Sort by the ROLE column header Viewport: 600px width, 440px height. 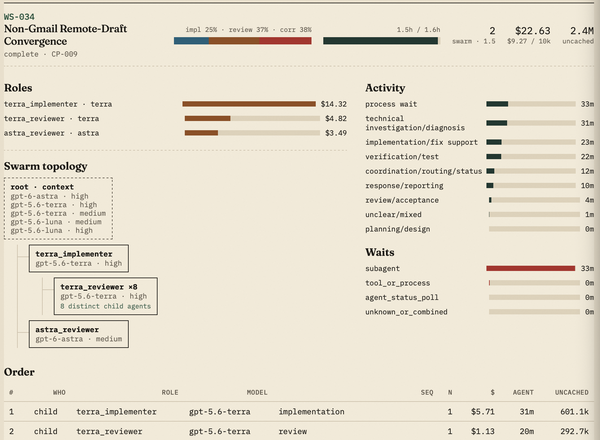(170, 393)
